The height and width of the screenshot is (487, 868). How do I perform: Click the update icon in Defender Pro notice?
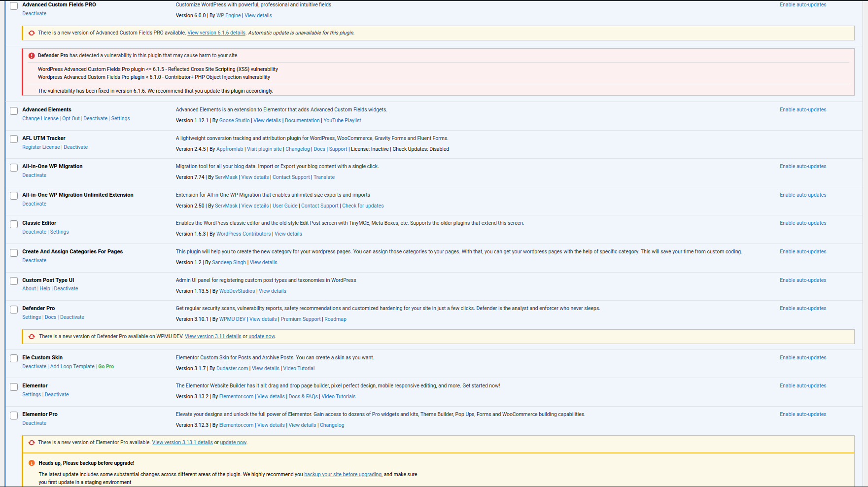click(32, 337)
